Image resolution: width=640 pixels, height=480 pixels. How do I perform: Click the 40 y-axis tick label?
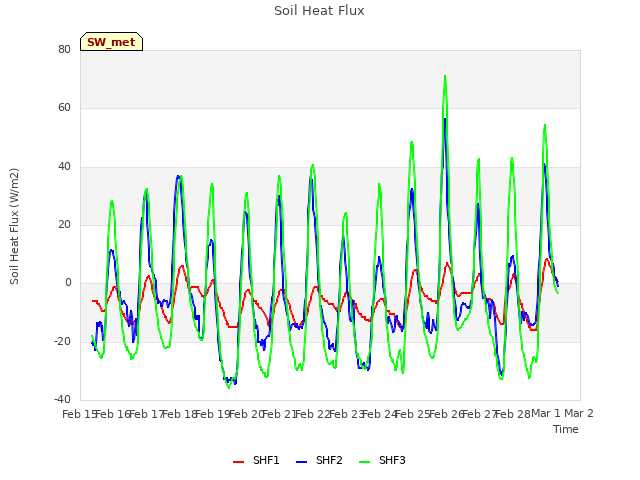click(x=64, y=167)
